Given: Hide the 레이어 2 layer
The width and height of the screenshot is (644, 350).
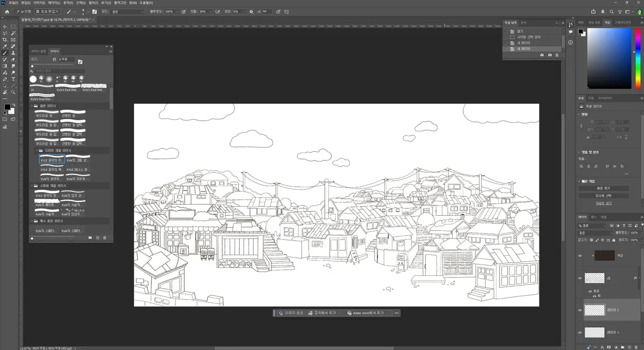Looking at the screenshot, I should (x=580, y=310).
